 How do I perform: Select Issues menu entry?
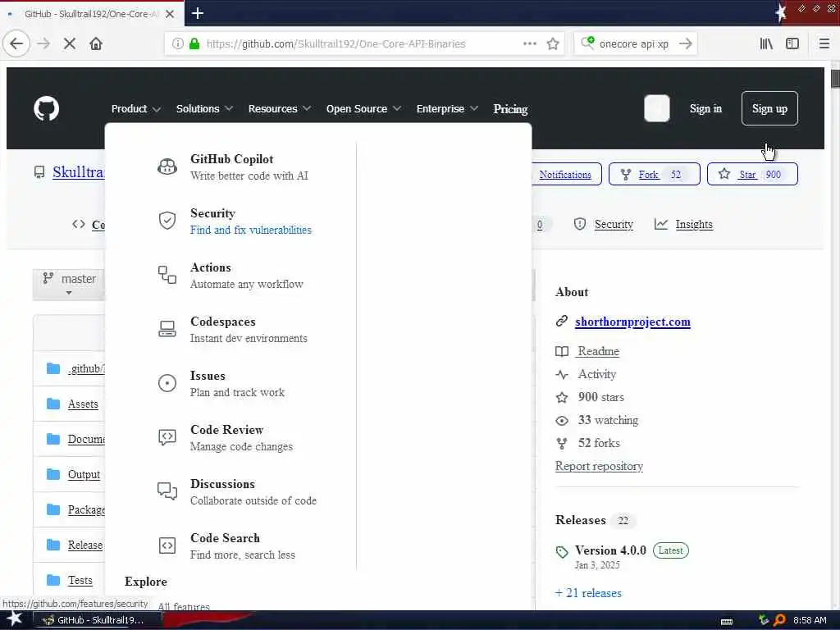237,384
